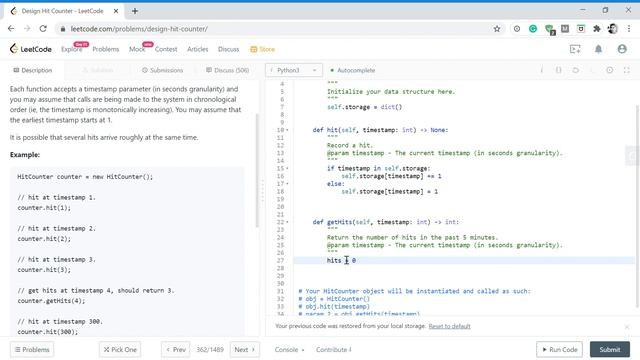Open the Extensions puzzle menu

coord(597,29)
